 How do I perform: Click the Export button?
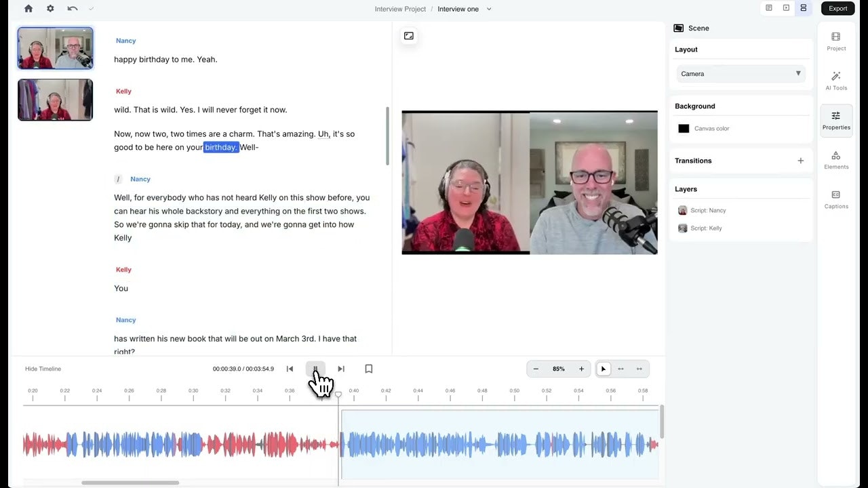(x=837, y=8)
